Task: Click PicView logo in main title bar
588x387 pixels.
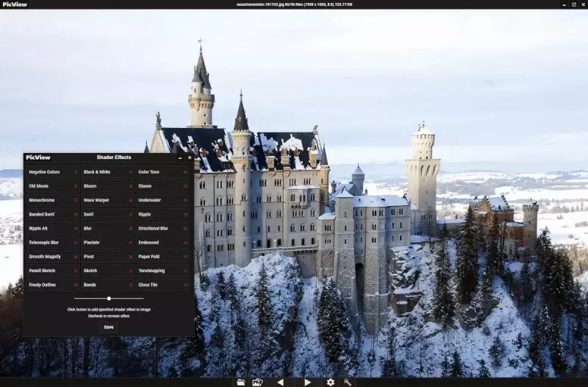Action: tap(15, 4)
